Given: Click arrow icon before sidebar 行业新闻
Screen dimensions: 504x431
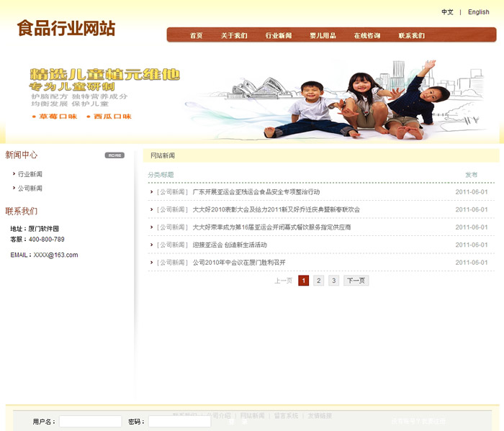Looking at the screenshot, I should point(14,173).
